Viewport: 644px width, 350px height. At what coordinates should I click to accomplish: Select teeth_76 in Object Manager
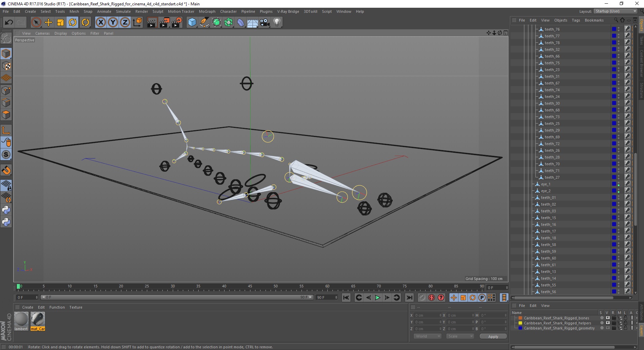(x=552, y=29)
